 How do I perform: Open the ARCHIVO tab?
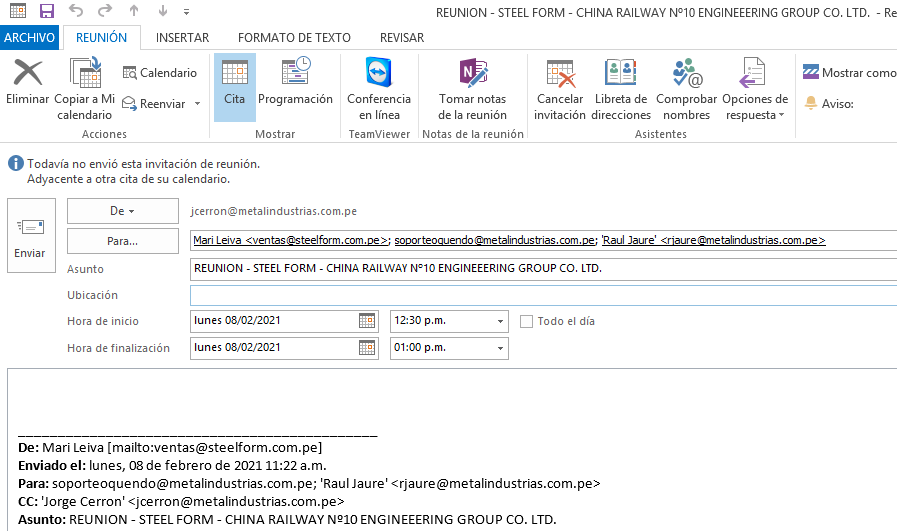(x=29, y=38)
